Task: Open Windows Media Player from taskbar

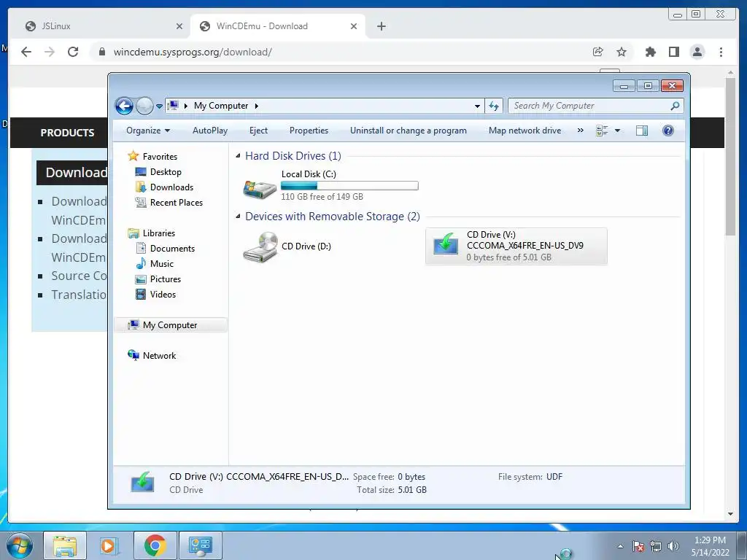Action: point(109,545)
